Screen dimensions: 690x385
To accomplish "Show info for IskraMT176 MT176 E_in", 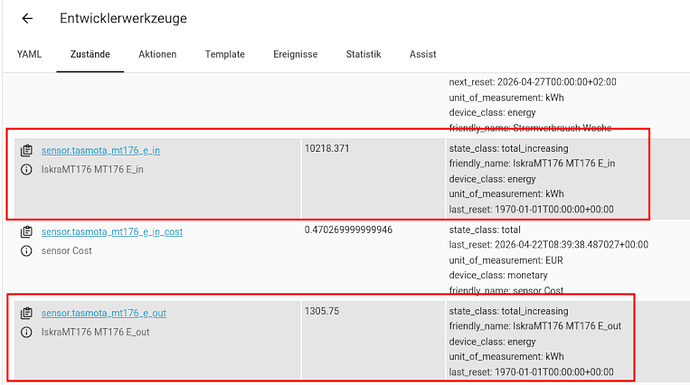I will coord(26,169).
